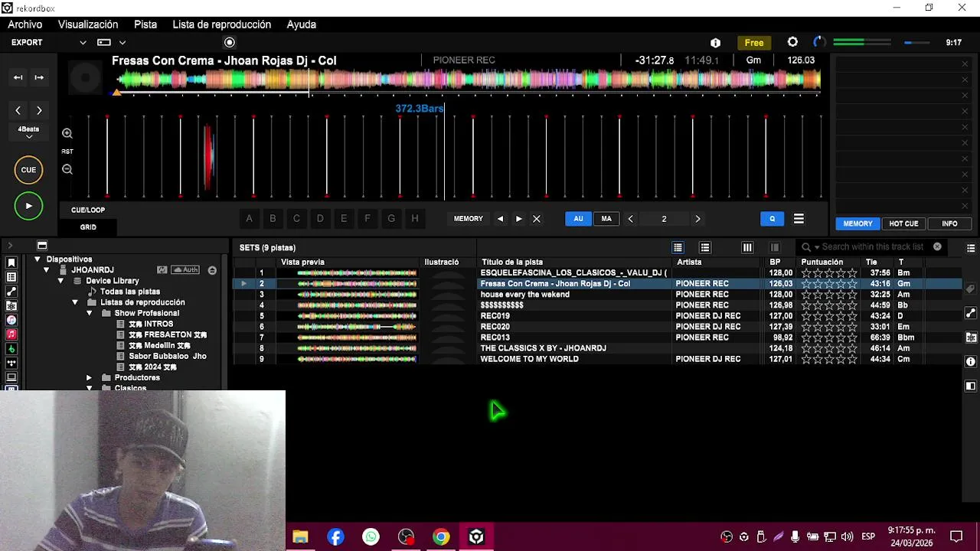The image size is (980, 551).
Task: Select Todas las pistas in tree
Action: (130, 292)
